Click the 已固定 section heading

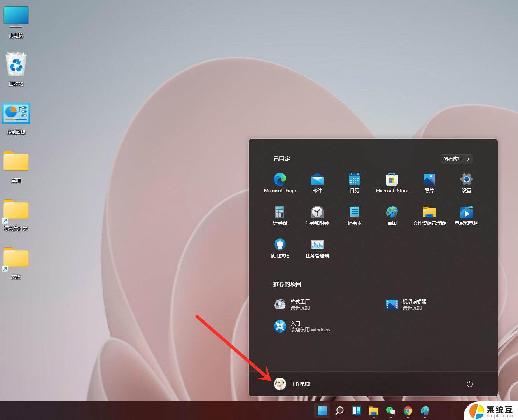[x=282, y=159]
